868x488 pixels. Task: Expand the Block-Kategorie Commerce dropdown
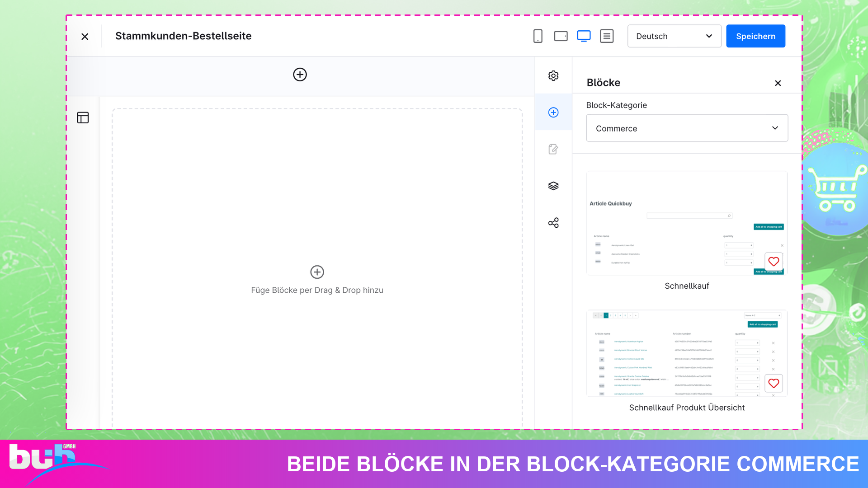(x=687, y=128)
